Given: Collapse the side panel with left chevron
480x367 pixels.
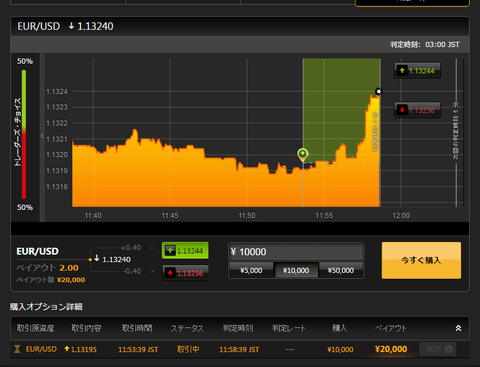Looking at the screenshot, I should click(42, 136).
